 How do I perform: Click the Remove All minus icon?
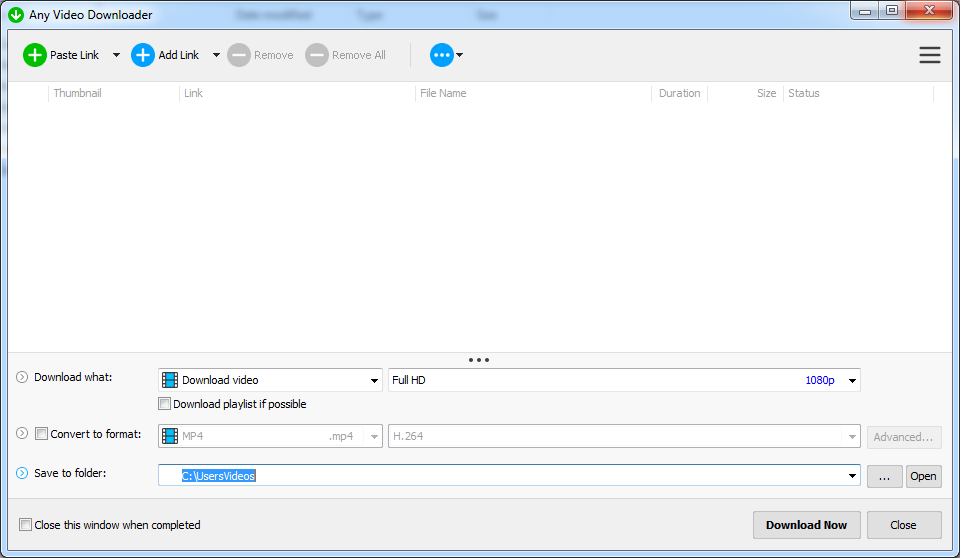pos(317,55)
